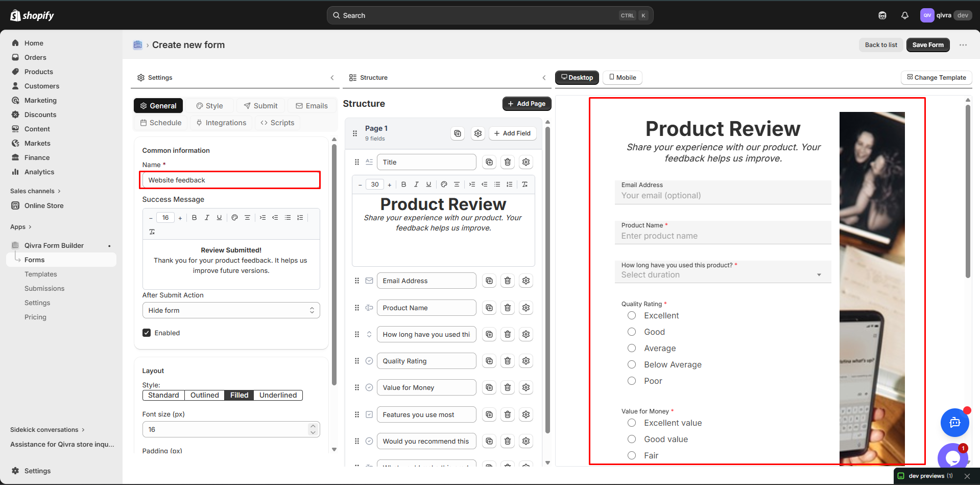Click the top Search bar
The image size is (980, 485).
pos(490,15)
